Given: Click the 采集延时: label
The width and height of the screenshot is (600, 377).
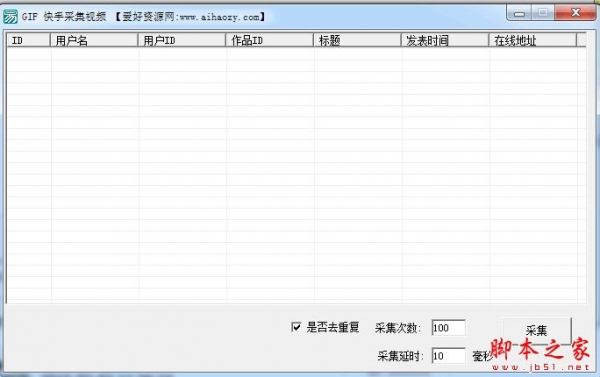Looking at the screenshot, I should coord(401,356).
